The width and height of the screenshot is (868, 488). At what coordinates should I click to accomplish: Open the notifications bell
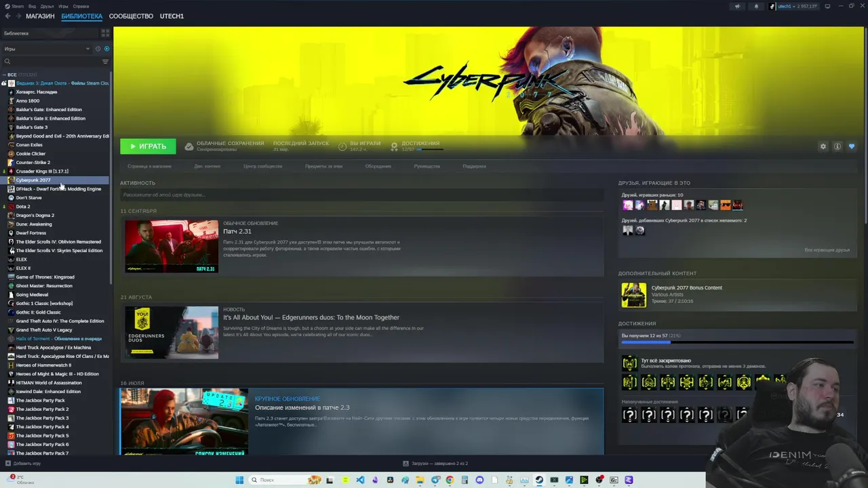pyautogui.click(x=756, y=6)
